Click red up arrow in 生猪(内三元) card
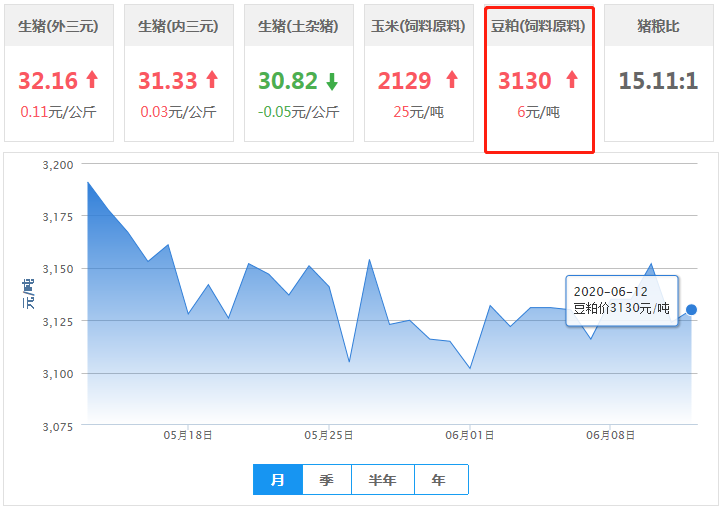Viewport: 724px width, 512px height. (x=212, y=80)
